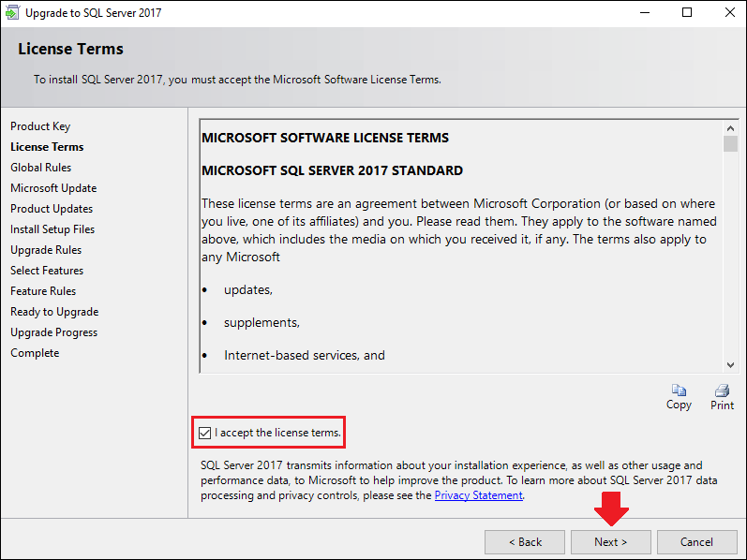The height and width of the screenshot is (560, 747).
Task: Click the scroll up arrow of license text
Action: pos(730,128)
